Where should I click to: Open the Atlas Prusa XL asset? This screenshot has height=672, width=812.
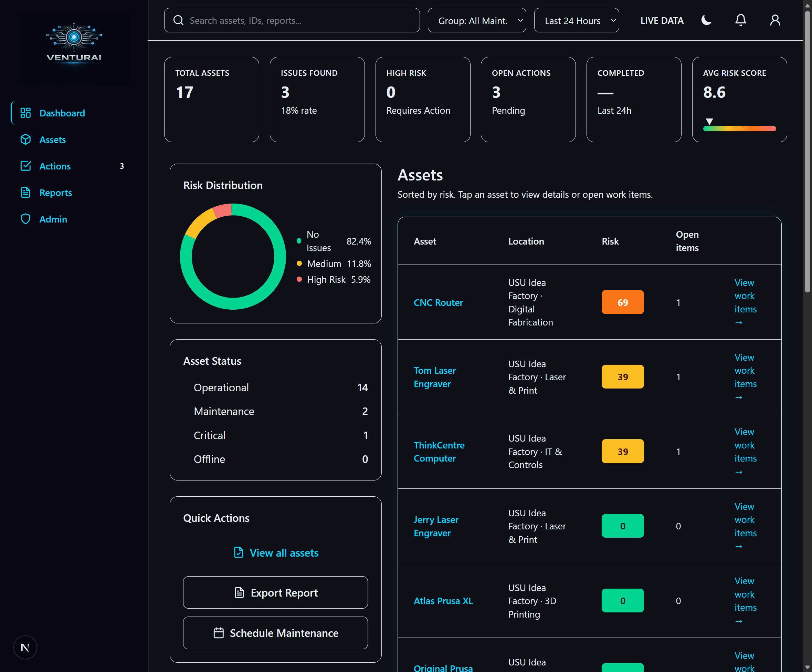[x=443, y=600]
